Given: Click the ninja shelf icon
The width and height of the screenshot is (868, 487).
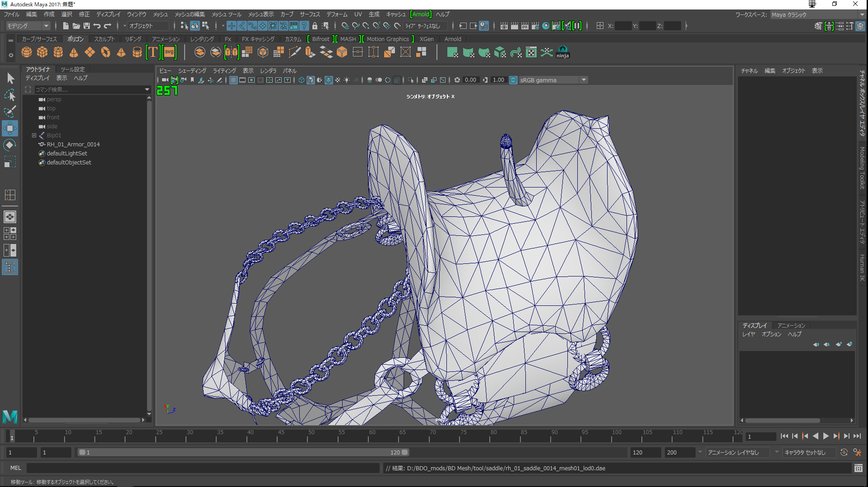Looking at the screenshot, I should coord(562,52).
